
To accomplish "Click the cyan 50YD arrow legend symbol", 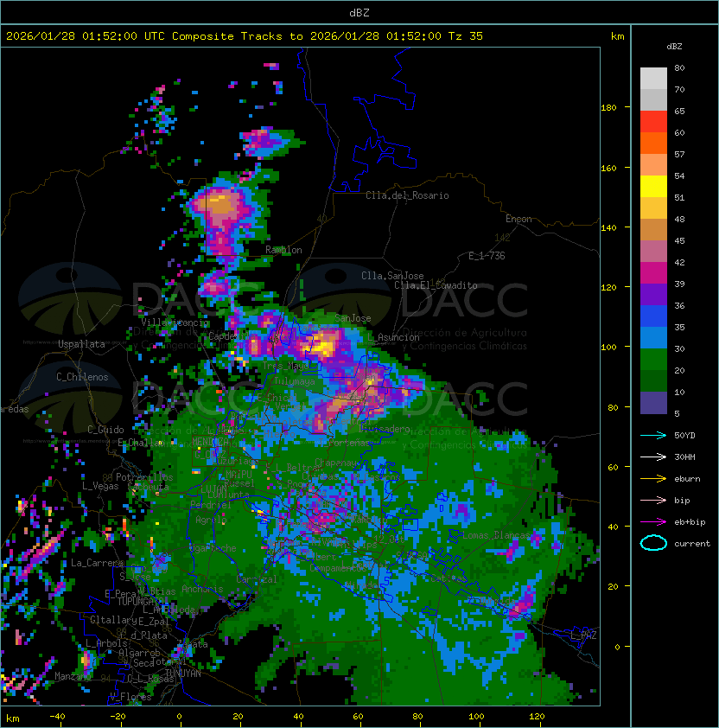I will tap(653, 435).
